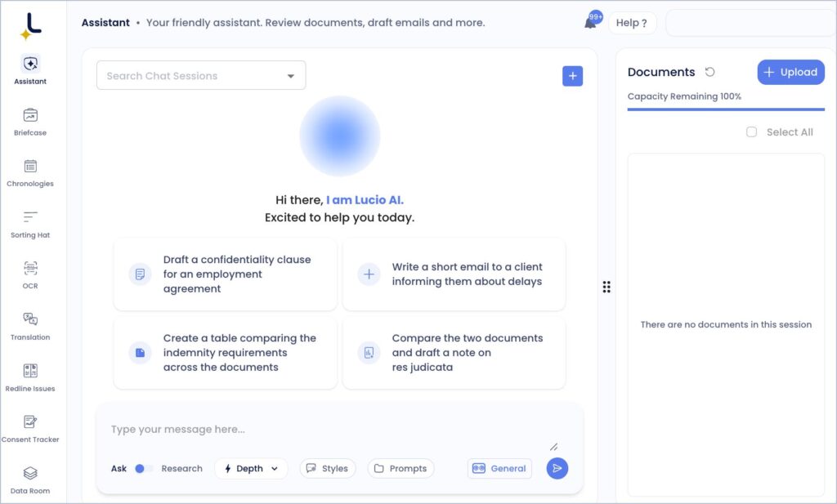Open the Data Room section
Image resolution: width=837 pixels, height=504 pixels.
click(30, 480)
